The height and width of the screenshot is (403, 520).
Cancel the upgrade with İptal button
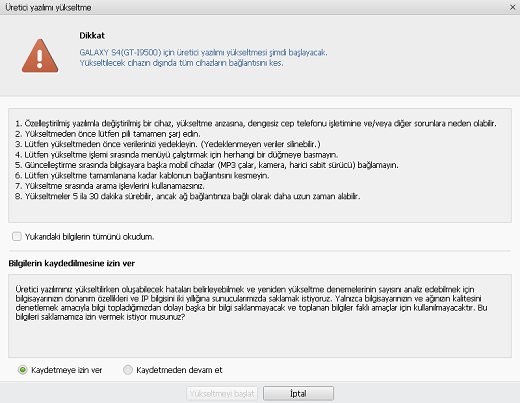tap(298, 394)
